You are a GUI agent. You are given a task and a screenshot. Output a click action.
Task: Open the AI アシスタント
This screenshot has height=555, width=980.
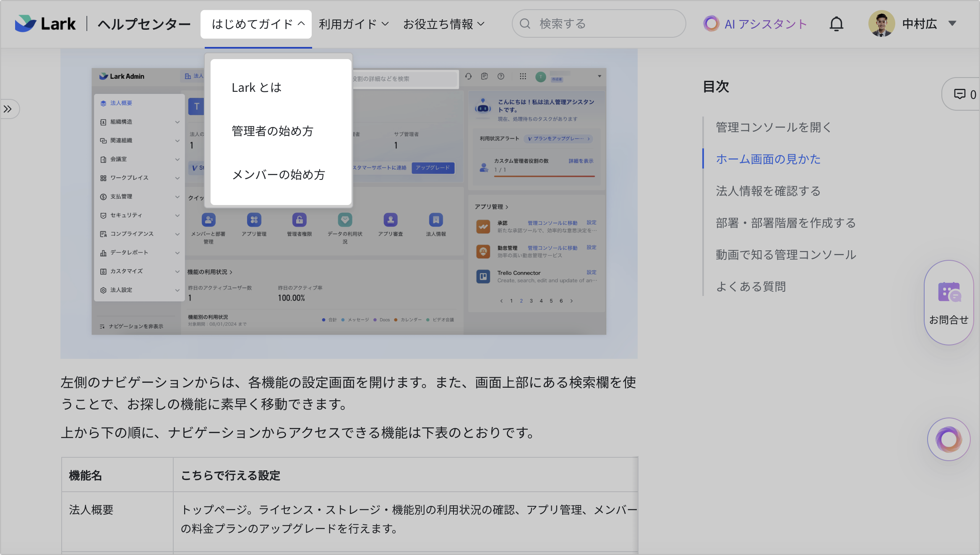pyautogui.click(x=755, y=24)
